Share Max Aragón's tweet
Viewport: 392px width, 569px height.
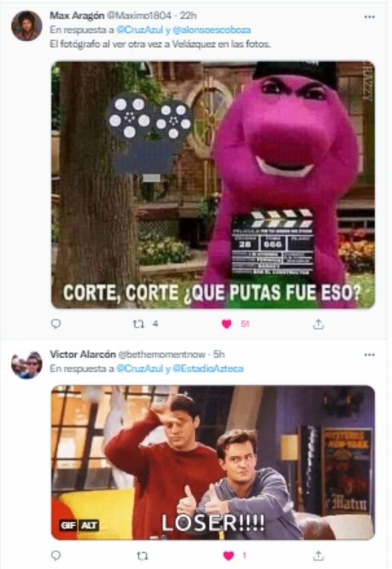click(x=318, y=324)
